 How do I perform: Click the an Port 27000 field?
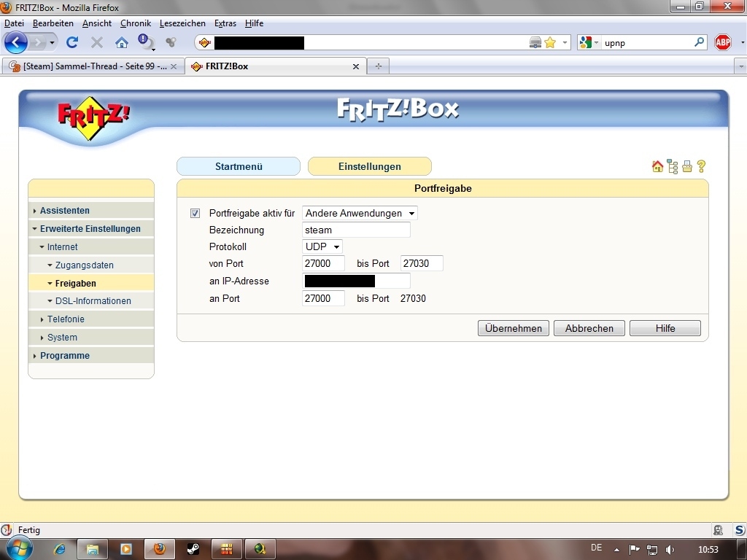(x=323, y=298)
